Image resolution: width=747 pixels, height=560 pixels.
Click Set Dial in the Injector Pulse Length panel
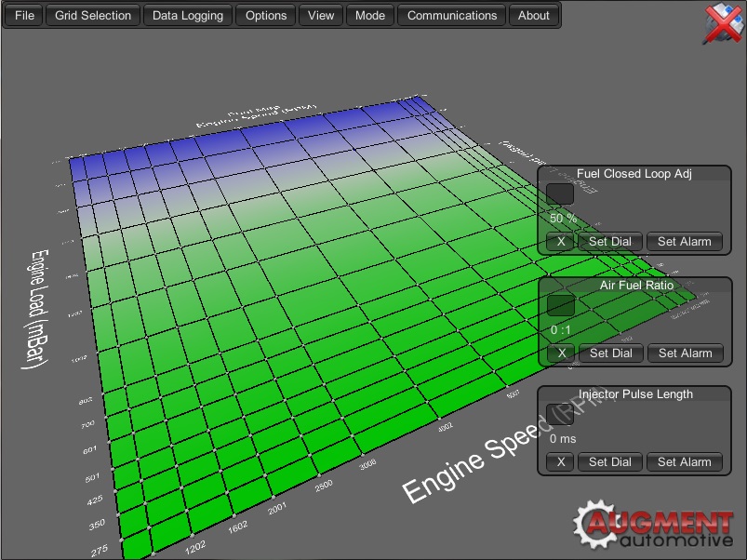610,461
